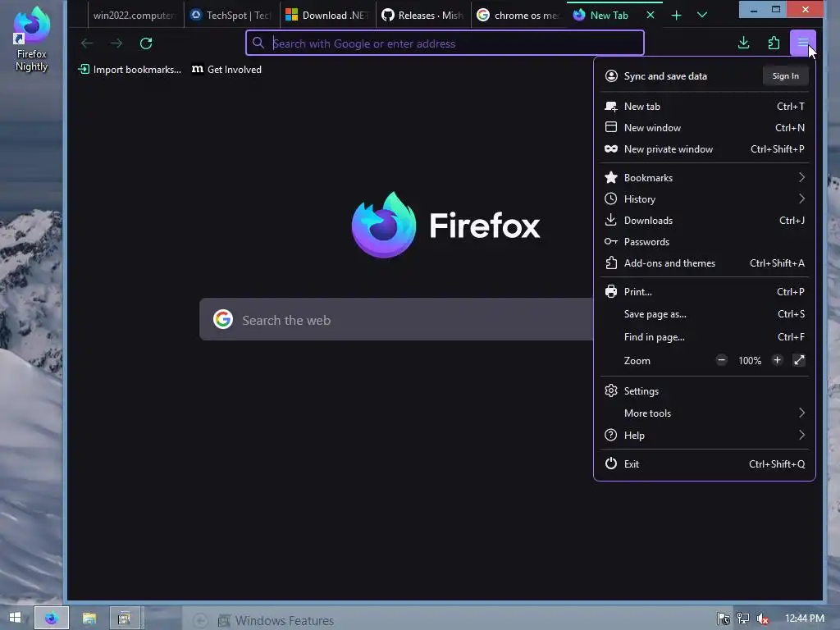
Task: Click Search the web box
Action: pyautogui.click(x=396, y=320)
